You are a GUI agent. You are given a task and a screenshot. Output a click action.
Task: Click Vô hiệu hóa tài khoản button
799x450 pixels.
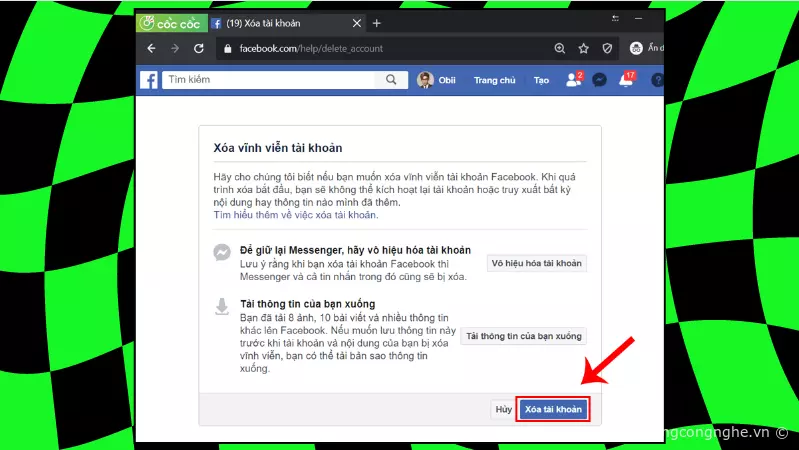click(x=536, y=263)
